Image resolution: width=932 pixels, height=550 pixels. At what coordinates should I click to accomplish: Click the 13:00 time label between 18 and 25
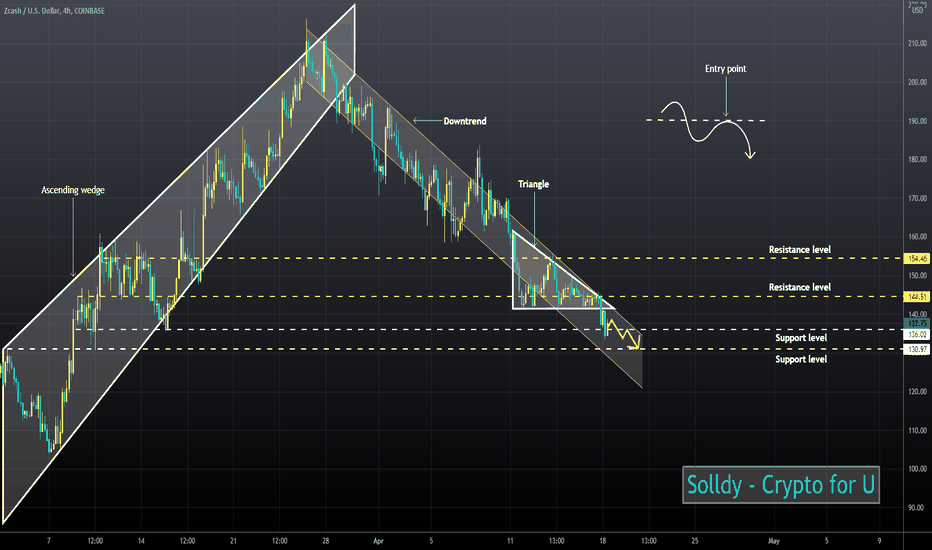[x=648, y=541]
